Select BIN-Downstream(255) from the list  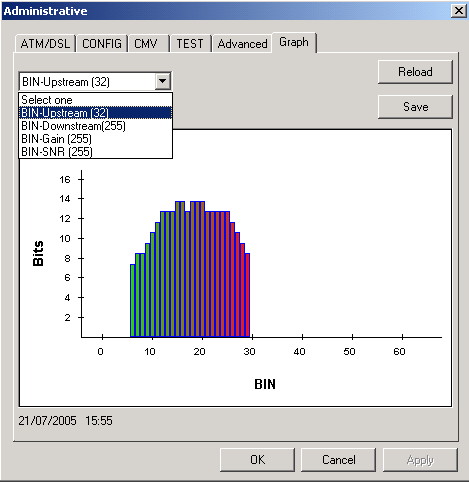[96, 126]
